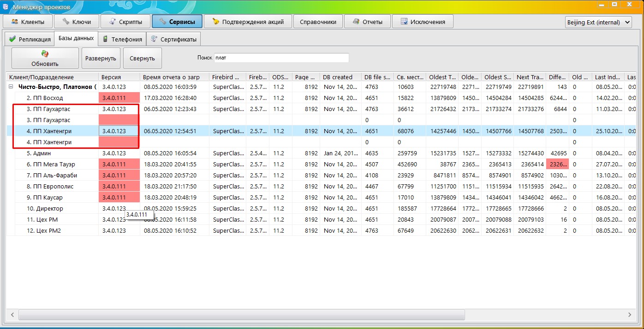Screen dimensions: 644x329
Task: Click the Сервисы wrench icon
Action: (x=162, y=22)
